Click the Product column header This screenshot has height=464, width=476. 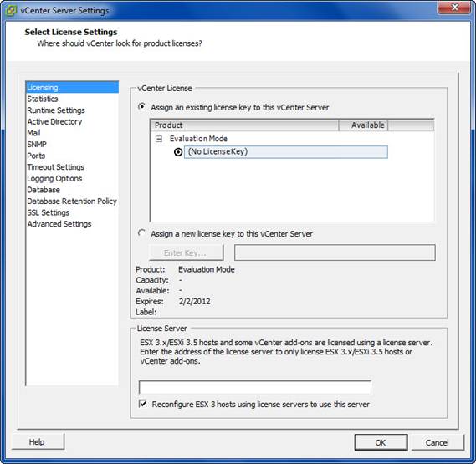(244, 125)
